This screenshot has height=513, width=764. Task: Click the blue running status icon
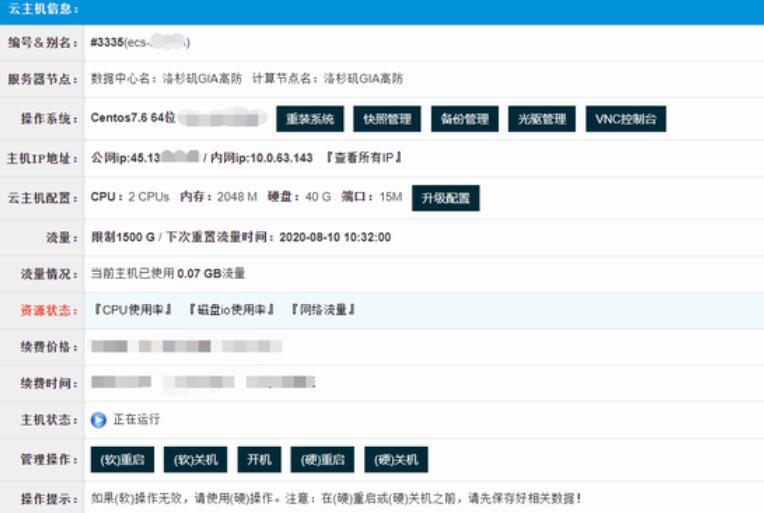98,419
